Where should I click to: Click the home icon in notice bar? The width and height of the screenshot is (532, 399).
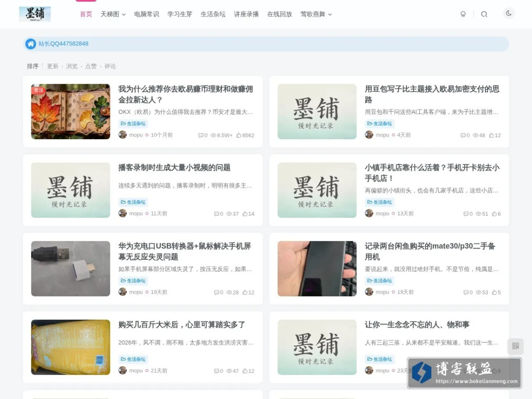coord(31,44)
